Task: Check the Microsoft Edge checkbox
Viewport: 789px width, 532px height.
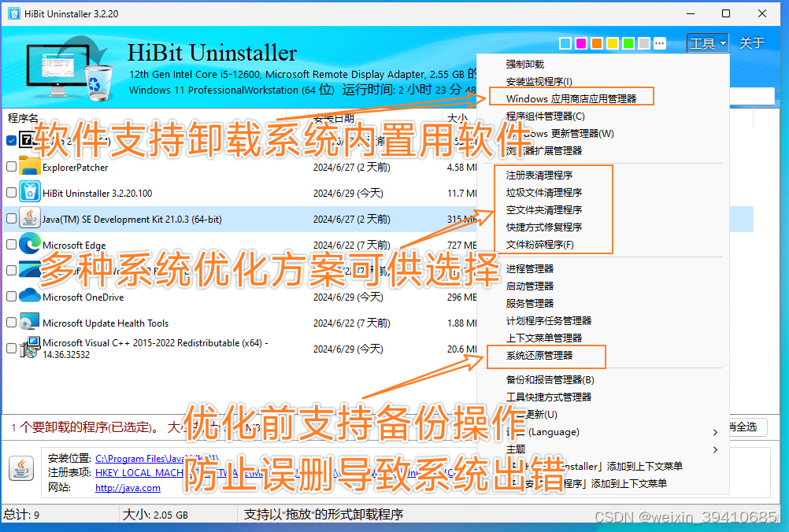Action: [12, 245]
